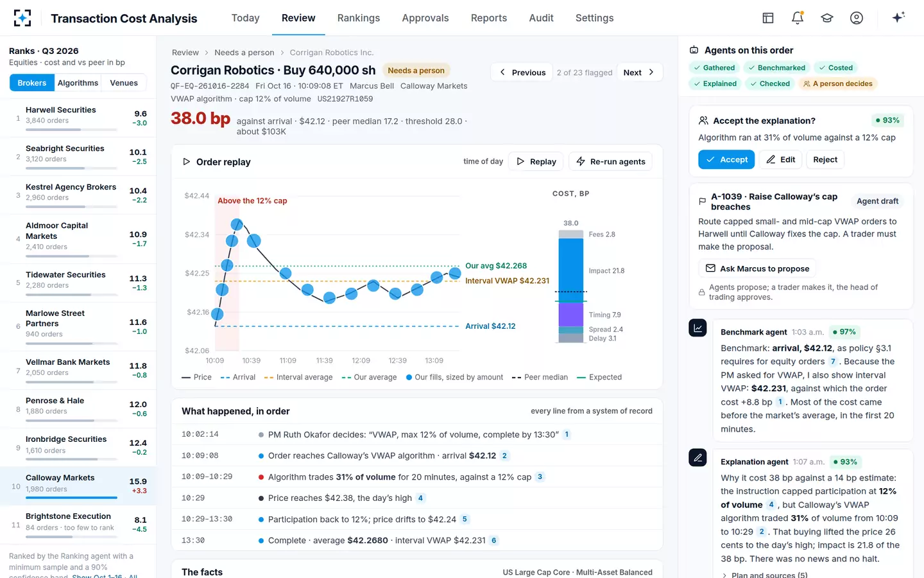Click the Transaction Cost Analysis logo icon

[22, 18]
